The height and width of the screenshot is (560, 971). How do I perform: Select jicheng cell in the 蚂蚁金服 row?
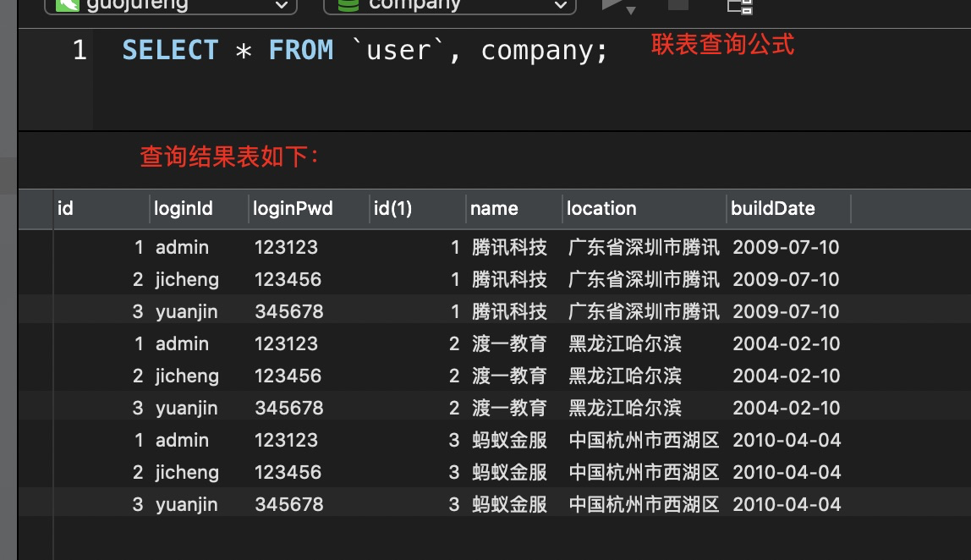pyautogui.click(x=187, y=473)
